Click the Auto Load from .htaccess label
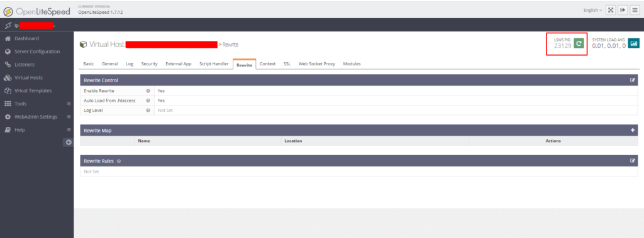Viewport: 644px width, 238px height. coord(109,100)
